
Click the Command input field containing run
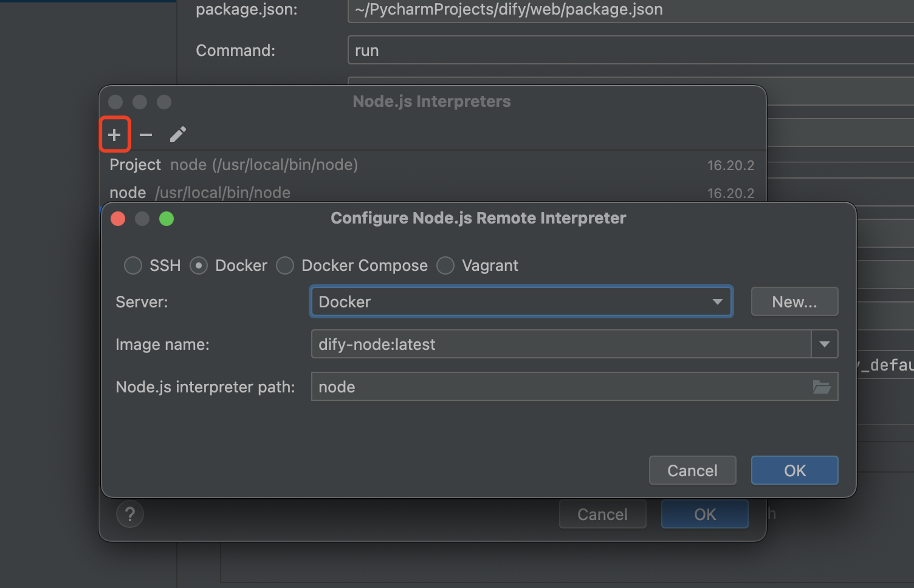click(608, 50)
